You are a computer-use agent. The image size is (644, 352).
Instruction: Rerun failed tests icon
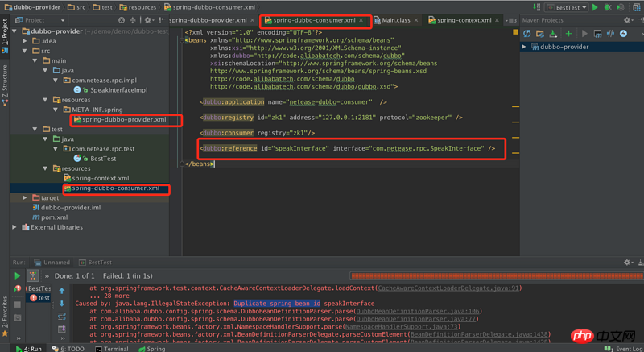(x=17, y=289)
